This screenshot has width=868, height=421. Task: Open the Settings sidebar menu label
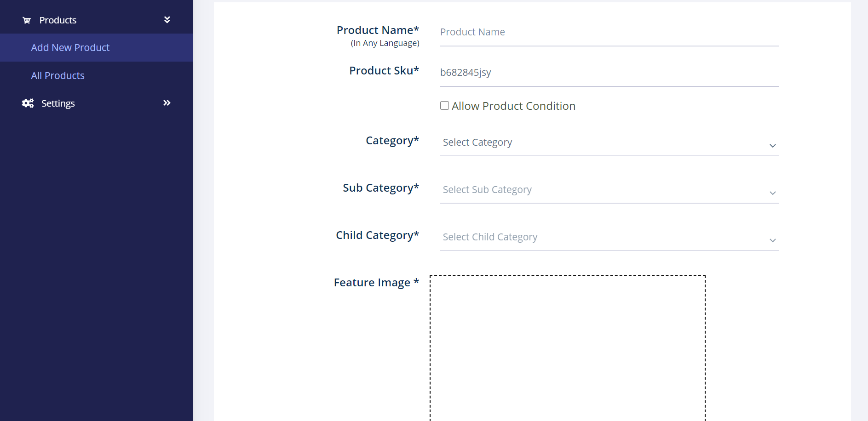[58, 103]
